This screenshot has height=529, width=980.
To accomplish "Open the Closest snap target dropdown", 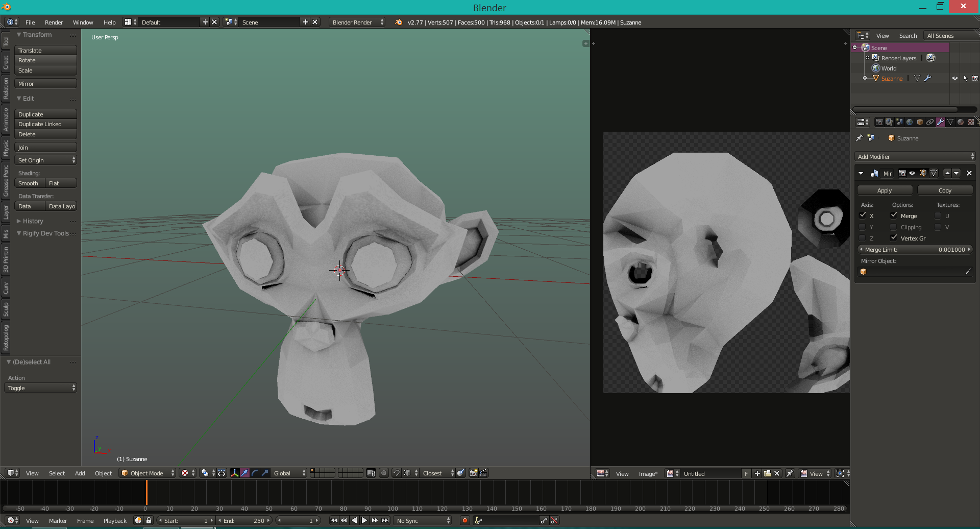I will tap(437, 473).
